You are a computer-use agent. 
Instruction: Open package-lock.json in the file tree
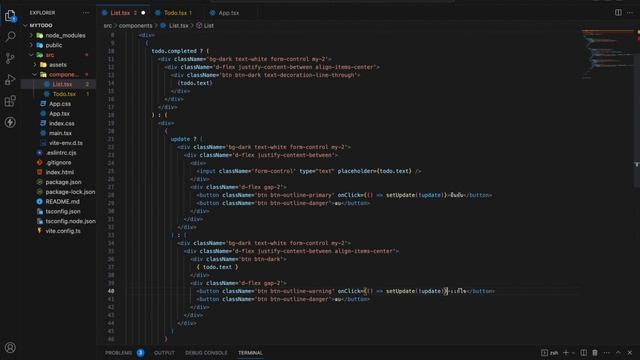[x=58, y=192]
